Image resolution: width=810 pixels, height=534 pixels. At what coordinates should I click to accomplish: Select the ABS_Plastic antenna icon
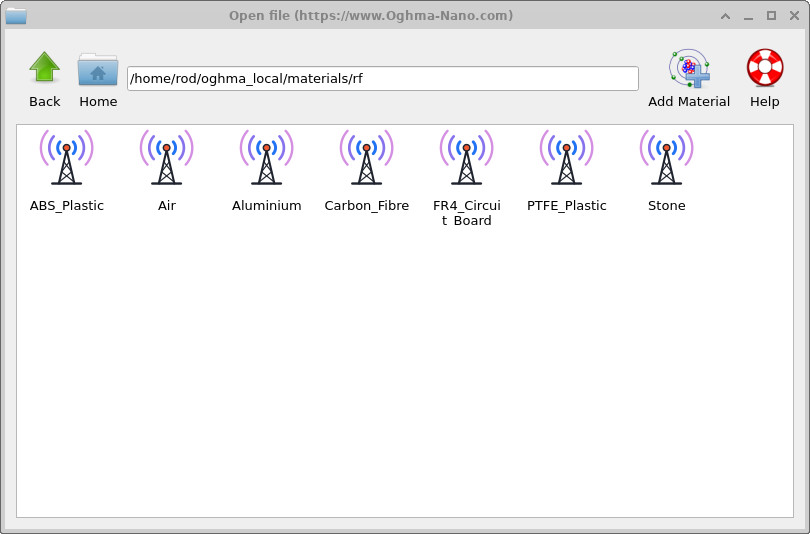(x=67, y=157)
